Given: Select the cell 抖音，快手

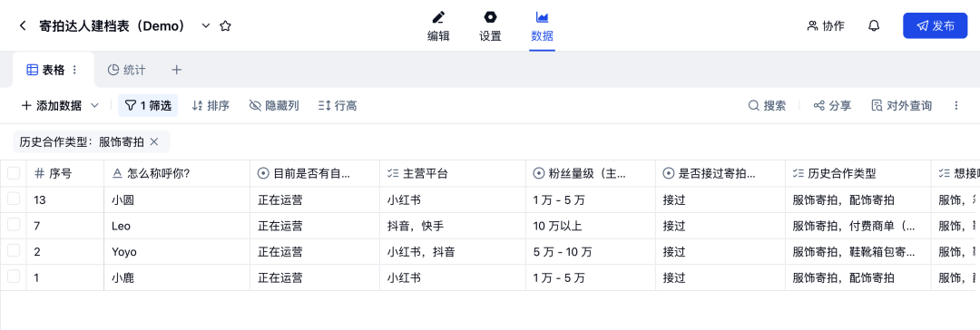Looking at the screenshot, I should pos(453,226).
